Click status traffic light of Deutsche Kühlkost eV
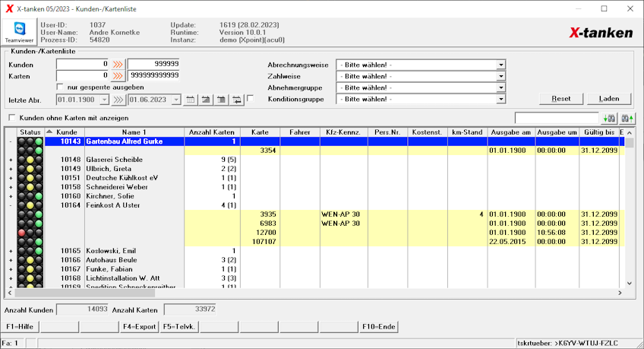644x349 pixels. [30, 178]
